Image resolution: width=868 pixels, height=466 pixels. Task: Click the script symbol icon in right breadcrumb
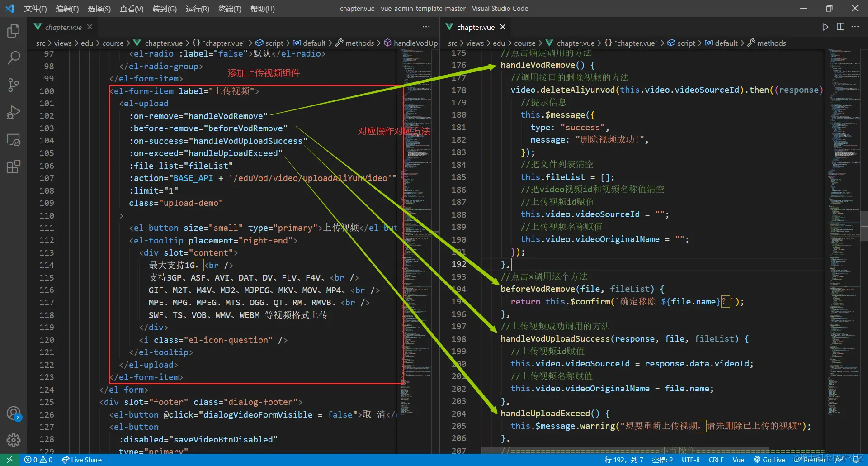671,43
